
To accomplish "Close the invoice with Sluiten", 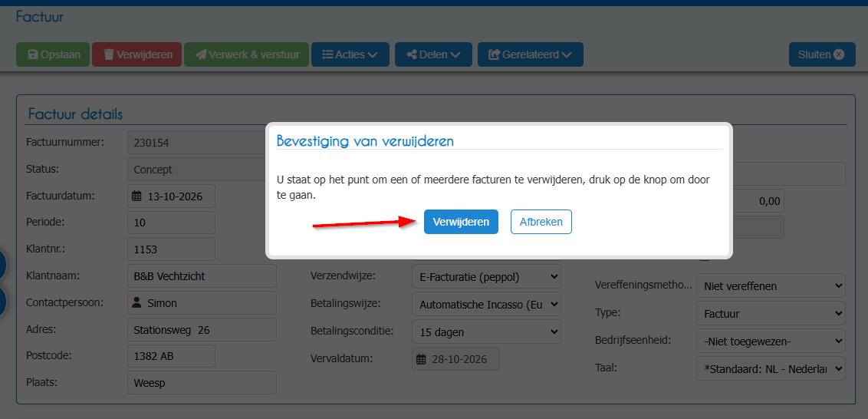I will (822, 54).
